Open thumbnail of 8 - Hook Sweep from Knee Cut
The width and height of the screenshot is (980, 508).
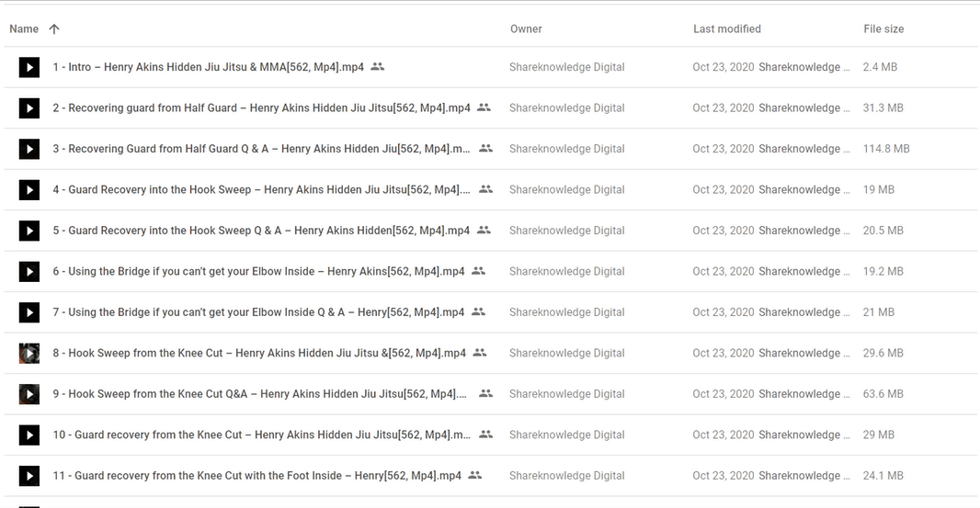pos(28,353)
